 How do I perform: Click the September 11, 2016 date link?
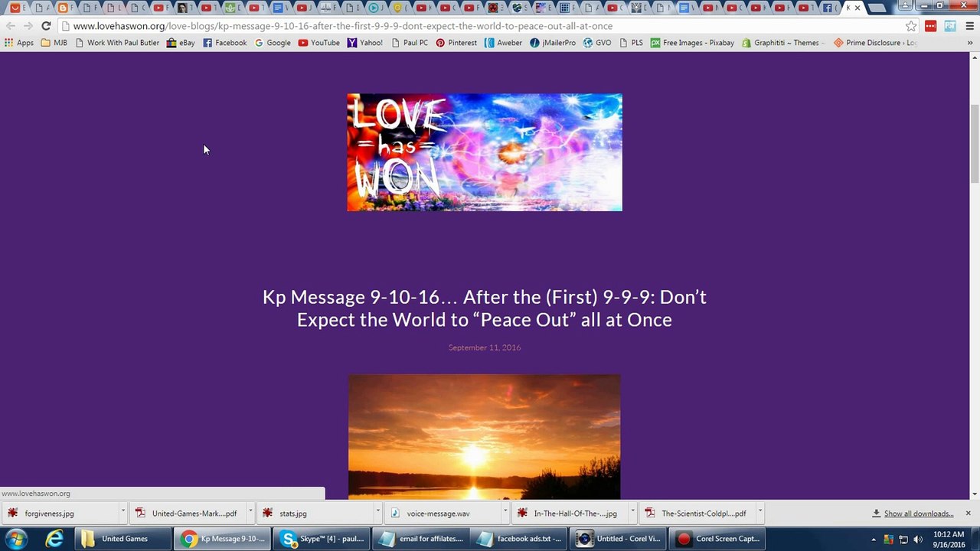tap(485, 347)
